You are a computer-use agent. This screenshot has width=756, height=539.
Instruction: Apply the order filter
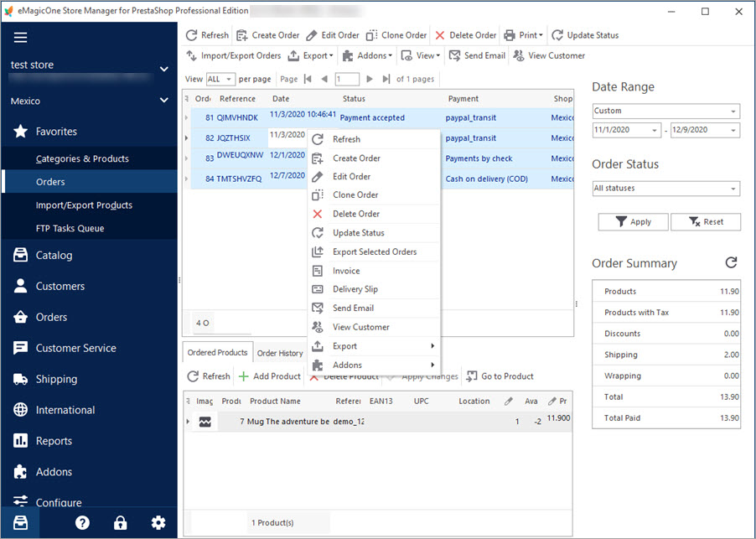pos(633,222)
